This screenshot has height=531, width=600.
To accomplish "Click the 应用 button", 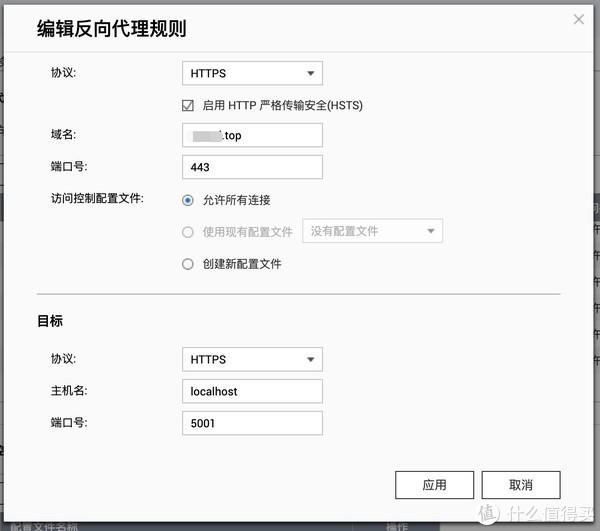I will click(434, 485).
